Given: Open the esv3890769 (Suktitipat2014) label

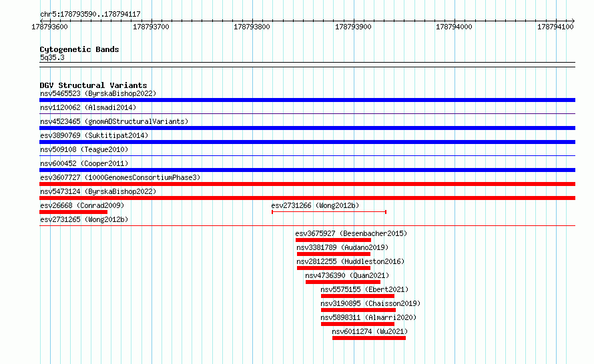Looking at the screenshot, I should (x=94, y=135).
